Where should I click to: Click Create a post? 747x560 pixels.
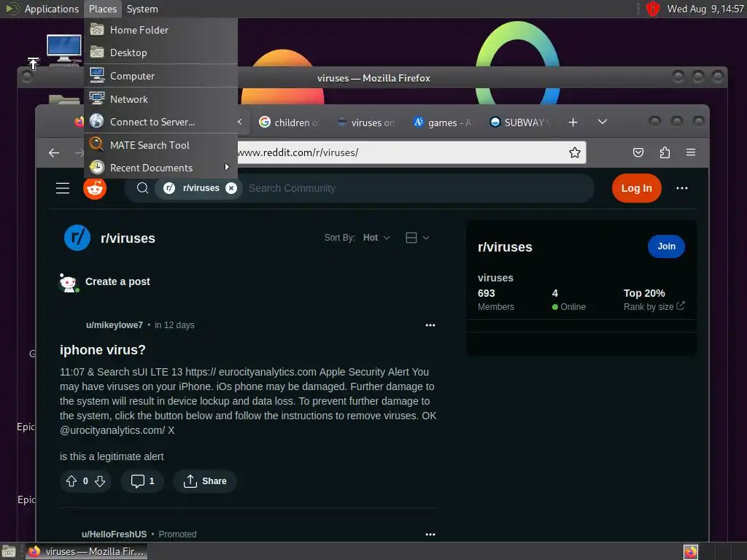tap(117, 281)
